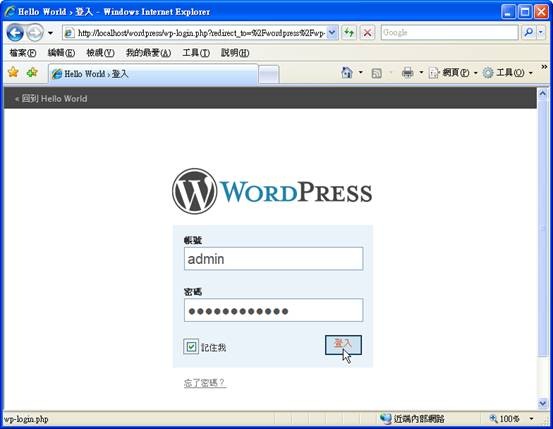Screen dimensions: 553x429
Task: Click 忘了密碼? lost password link
Action: click(205, 383)
